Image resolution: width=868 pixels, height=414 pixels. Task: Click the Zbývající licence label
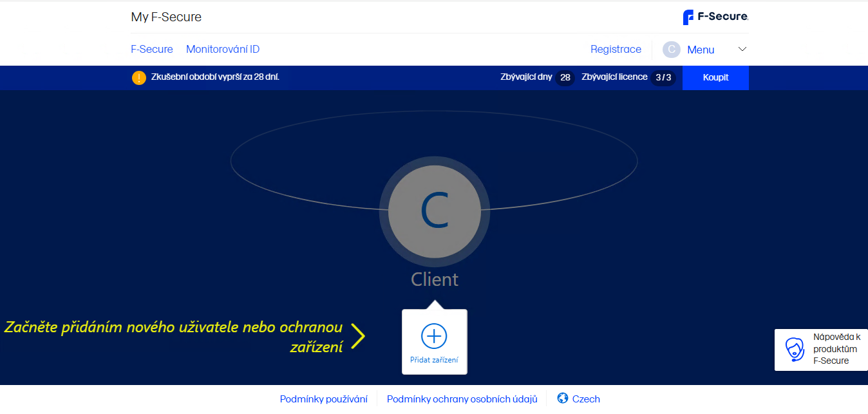click(614, 77)
